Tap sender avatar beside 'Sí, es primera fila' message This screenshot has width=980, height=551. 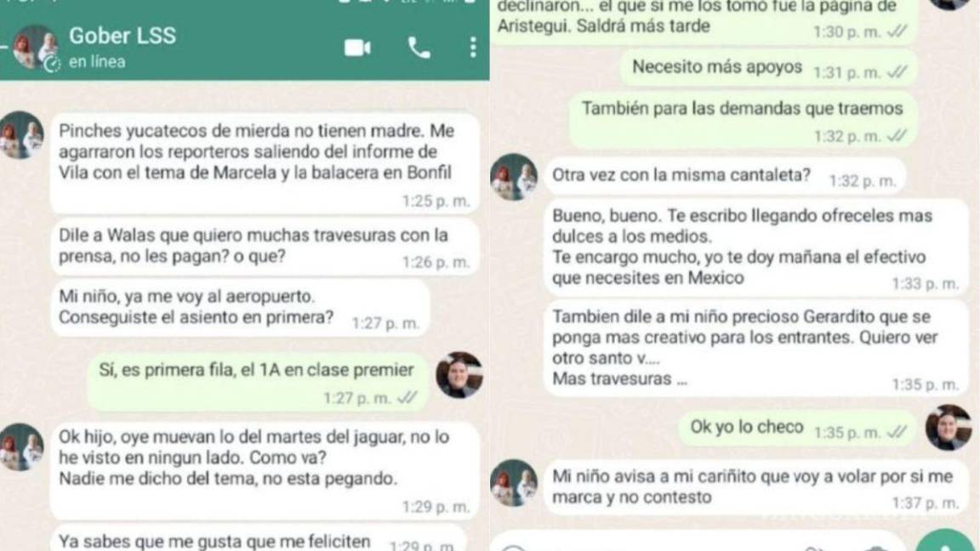pyautogui.click(x=459, y=375)
